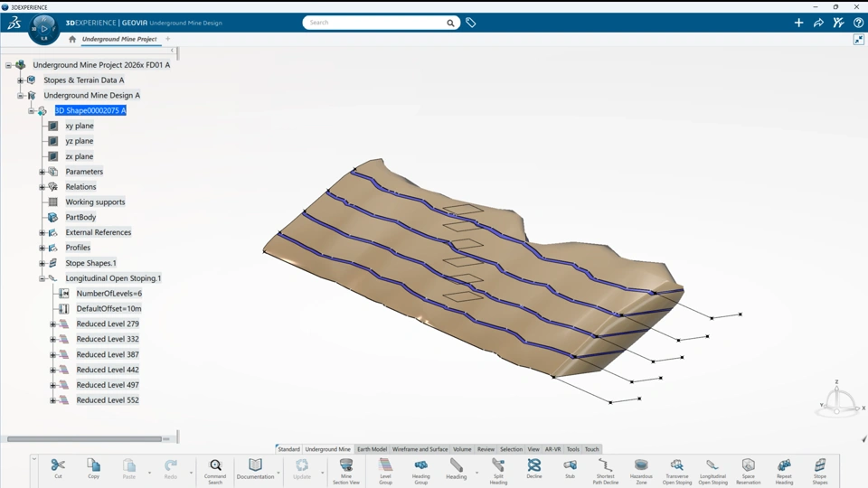This screenshot has height=488, width=868.
Task: Select the Split Heading tool
Action: (x=498, y=472)
